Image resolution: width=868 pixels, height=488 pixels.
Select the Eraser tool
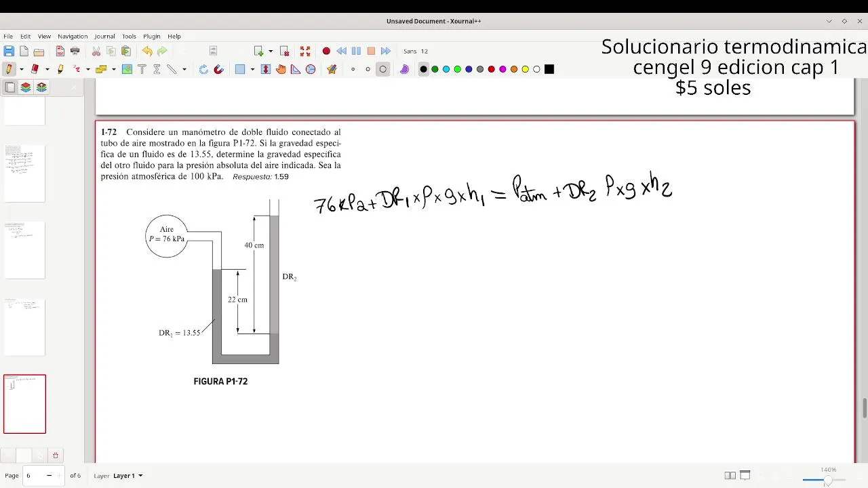point(35,69)
